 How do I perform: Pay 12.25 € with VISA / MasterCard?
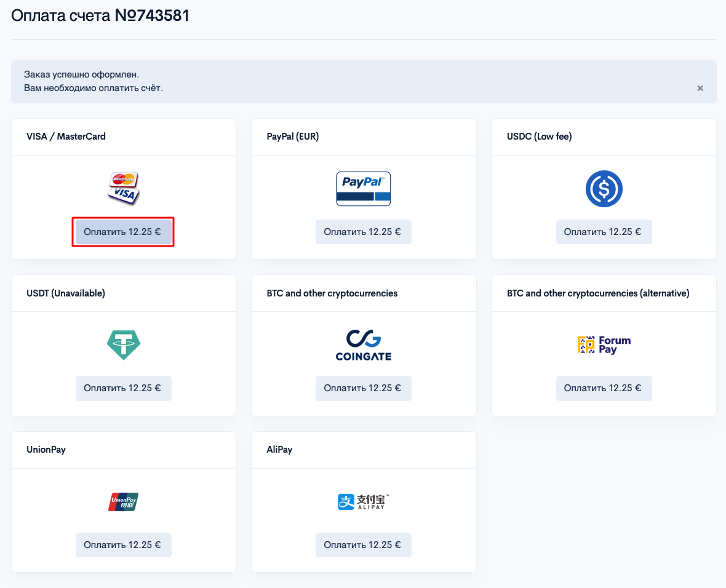tap(124, 232)
